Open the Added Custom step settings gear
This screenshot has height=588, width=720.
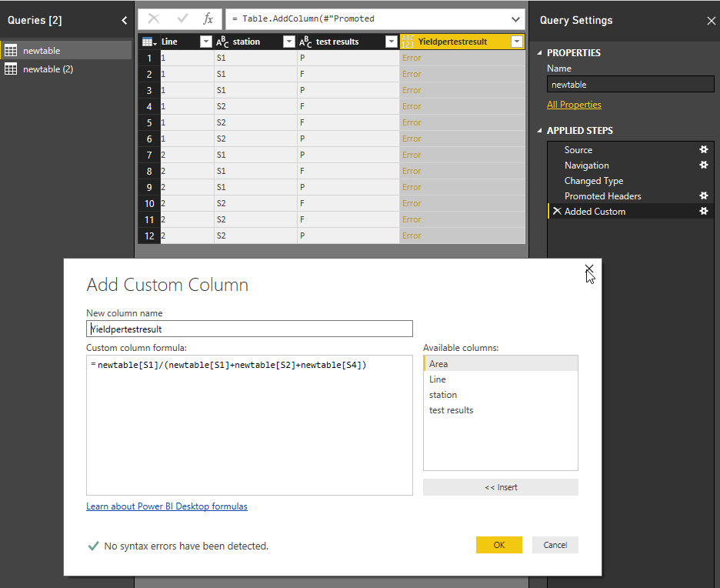coord(704,212)
